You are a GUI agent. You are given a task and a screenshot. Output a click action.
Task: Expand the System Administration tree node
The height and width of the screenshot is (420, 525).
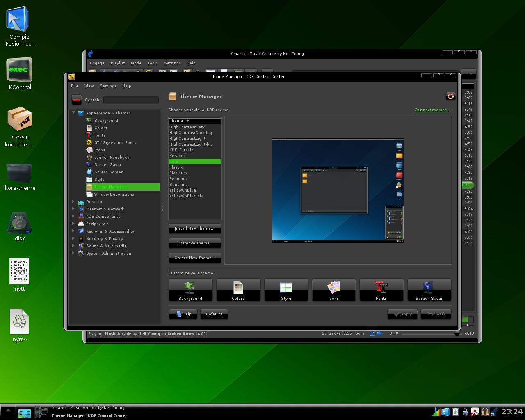point(73,253)
